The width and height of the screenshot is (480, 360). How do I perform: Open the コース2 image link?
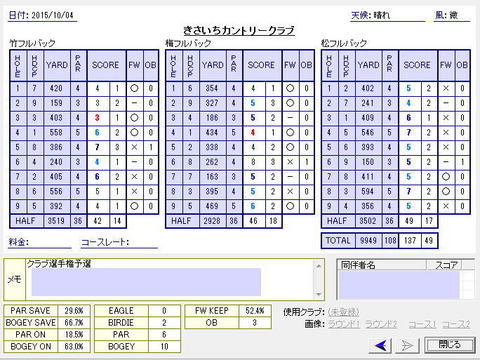(x=456, y=324)
